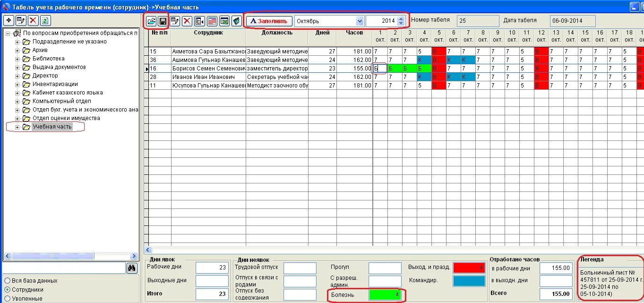Screen dimensions: 644x303
Task: Click Ашимова's blue 'К' cell for 4 окт.
Action: [424, 60]
